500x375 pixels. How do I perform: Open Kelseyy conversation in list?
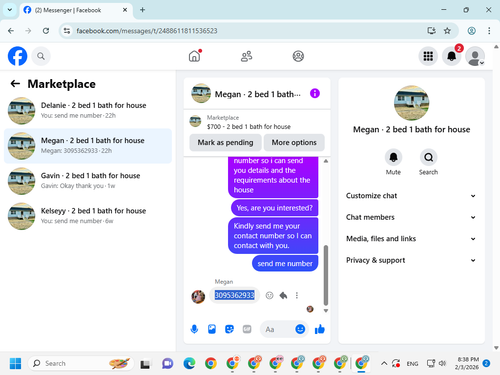[x=88, y=216]
